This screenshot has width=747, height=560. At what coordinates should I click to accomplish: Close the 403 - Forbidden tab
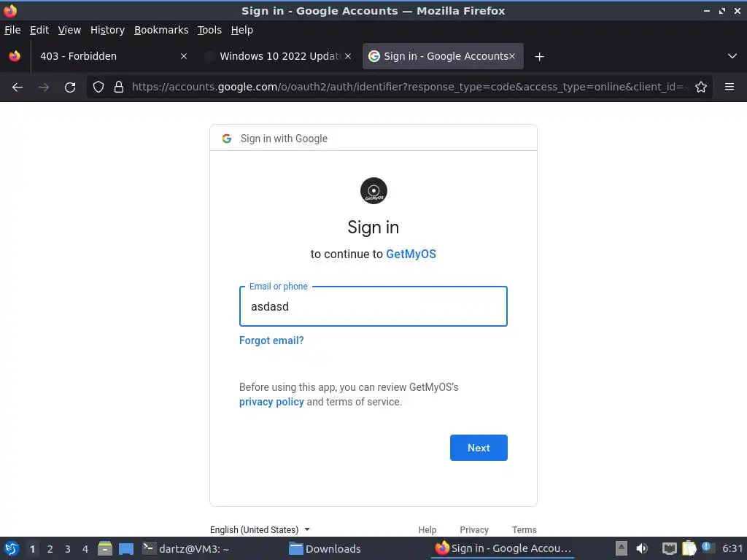pyautogui.click(x=184, y=56)
